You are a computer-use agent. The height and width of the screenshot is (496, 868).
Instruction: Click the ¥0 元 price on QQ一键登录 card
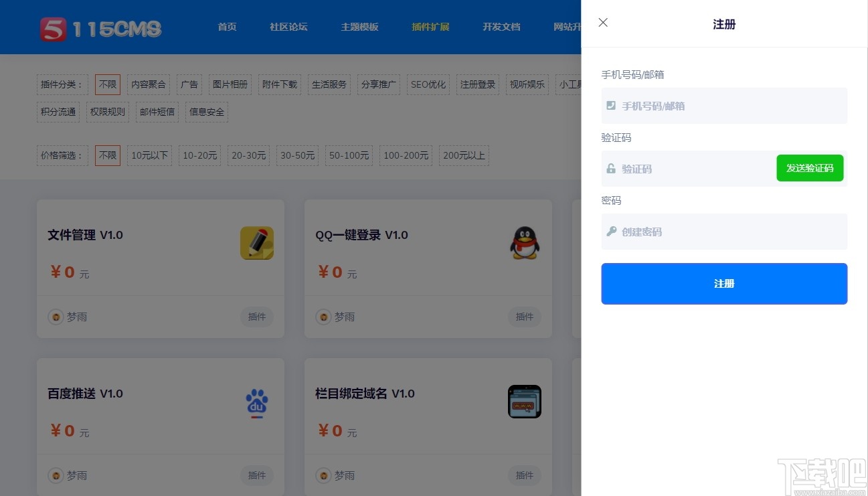(337, 272)
